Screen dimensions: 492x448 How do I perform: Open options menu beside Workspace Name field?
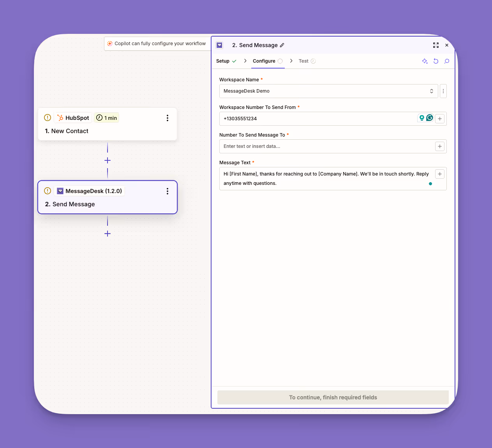pos(443,91)
